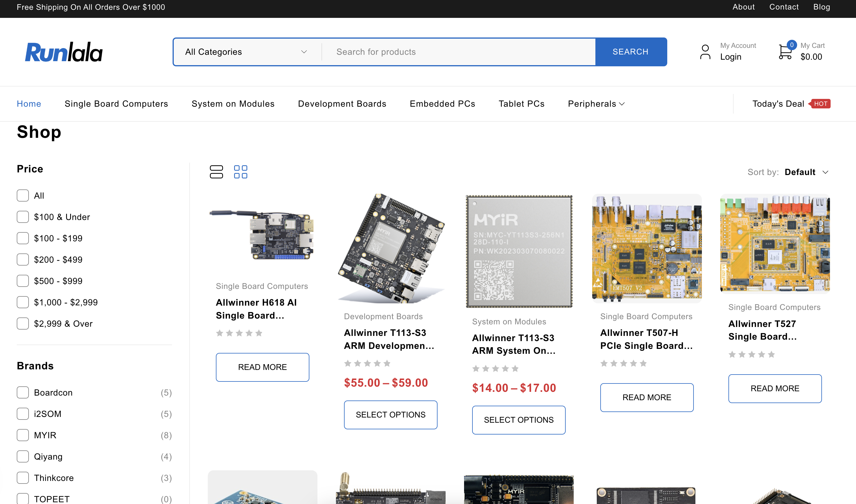The width and height of the screenshot is (856, 504).
Task: Open Single Board Computers menu item
Action: 116,104
